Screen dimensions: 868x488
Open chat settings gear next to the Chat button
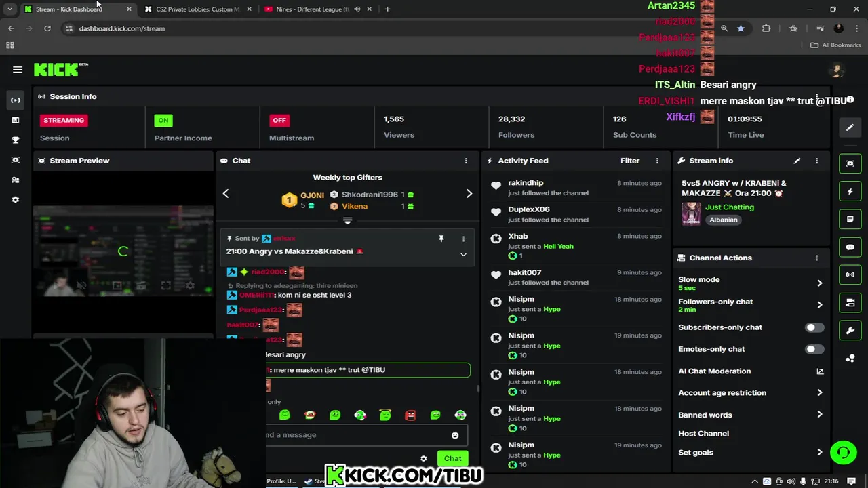(424, 459)
